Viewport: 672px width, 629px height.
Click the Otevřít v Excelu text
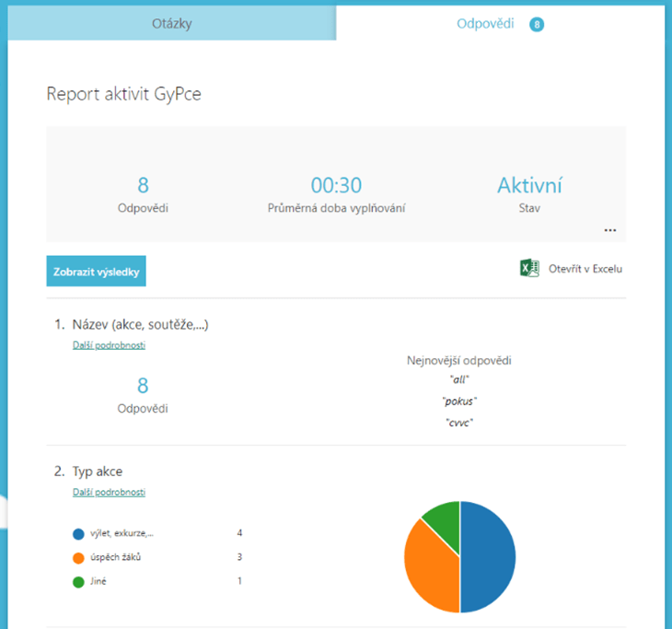[584, 269]
